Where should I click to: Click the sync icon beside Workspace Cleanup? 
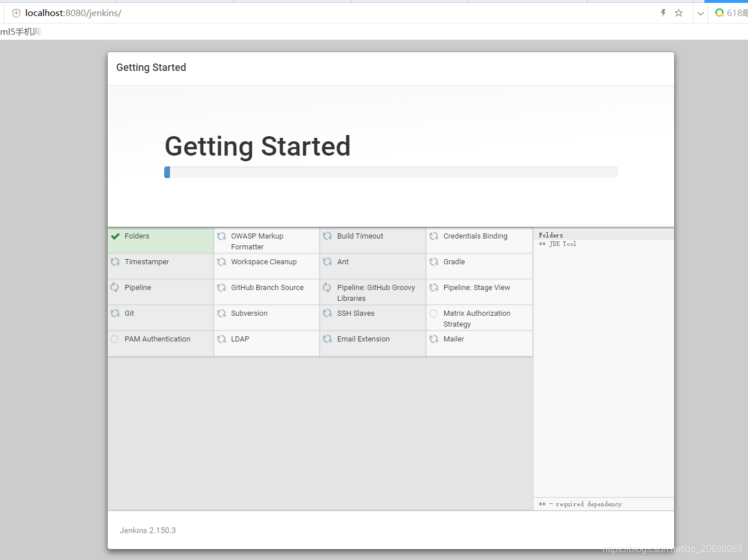pos(221,262)
